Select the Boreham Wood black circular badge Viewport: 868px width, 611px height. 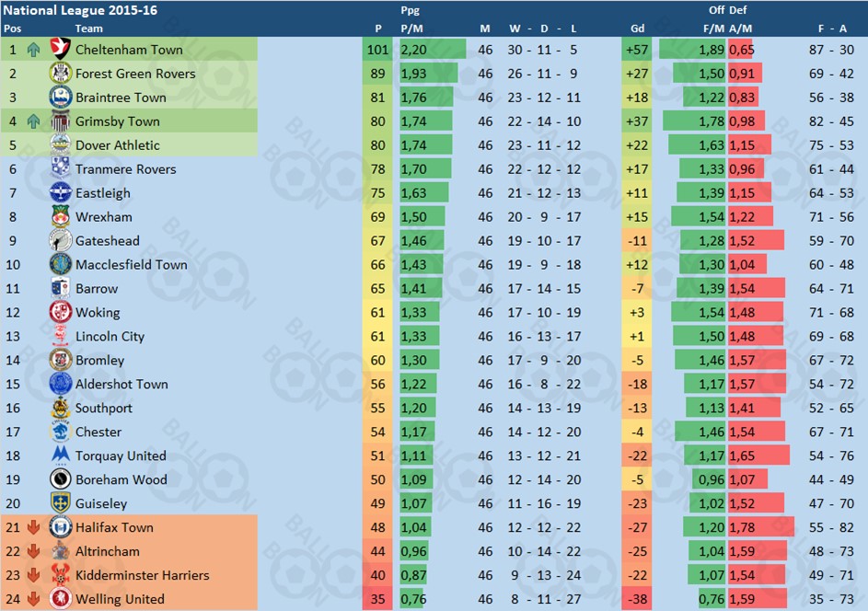60,478
